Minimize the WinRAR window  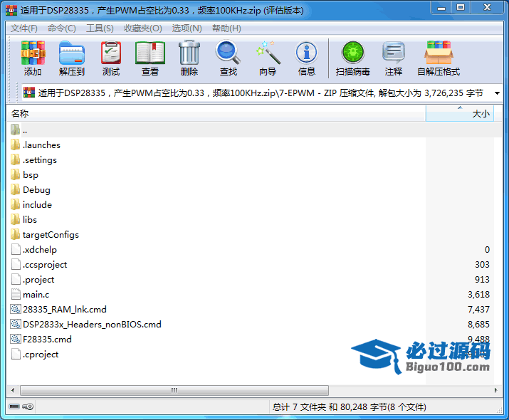(x=441, y=8)
